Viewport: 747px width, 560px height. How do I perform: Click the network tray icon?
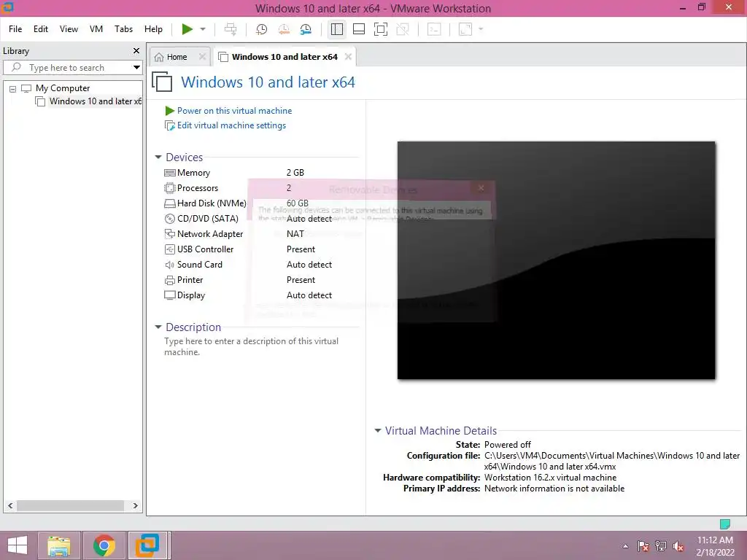(x=661, y=546)
